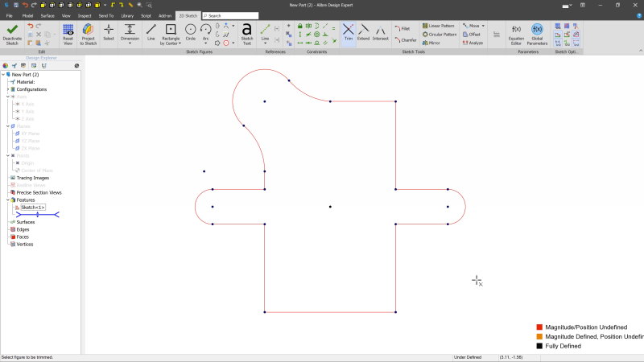Viewport: 644px width, 362px height.
Task: Open the Move tool dropdown
Action: (x=483, y=26)
